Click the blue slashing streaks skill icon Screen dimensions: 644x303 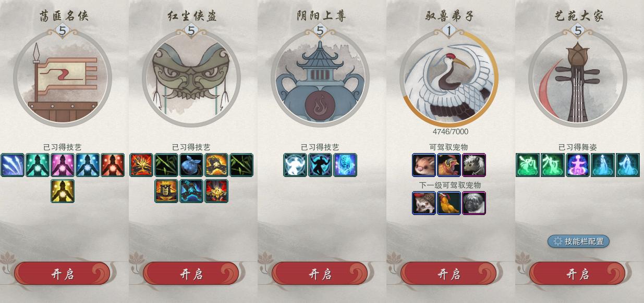click(13, 165)
